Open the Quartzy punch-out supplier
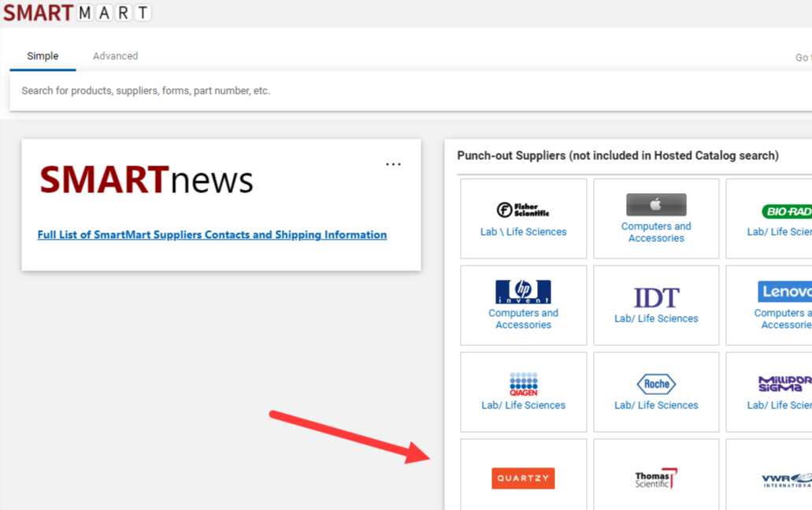The height and width of the screenshot is (510, 812). [x=523, y=478]
